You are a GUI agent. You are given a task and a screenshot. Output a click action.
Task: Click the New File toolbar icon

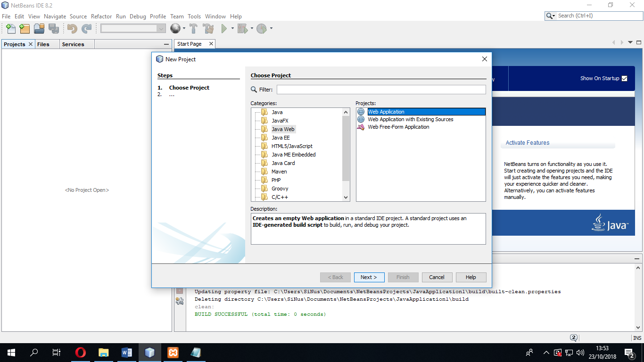point(10,29)
